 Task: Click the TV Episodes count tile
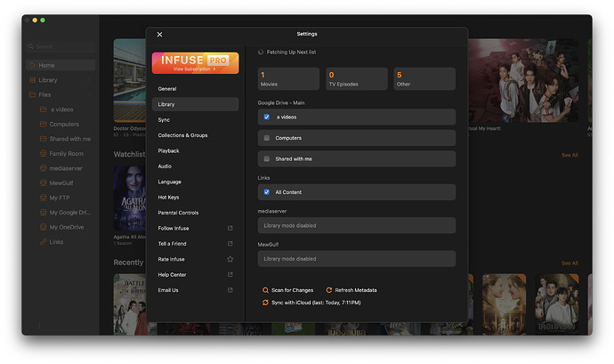coord(357,78)
